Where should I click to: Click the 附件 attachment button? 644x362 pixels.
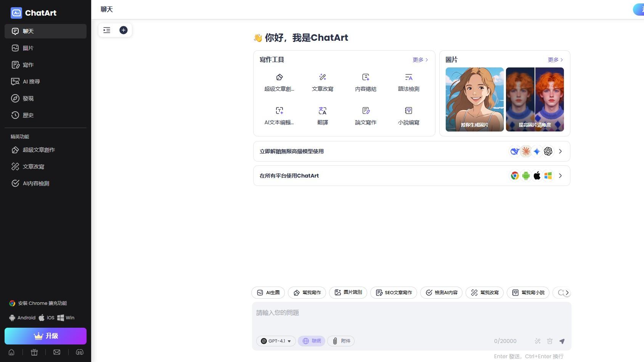341,341
